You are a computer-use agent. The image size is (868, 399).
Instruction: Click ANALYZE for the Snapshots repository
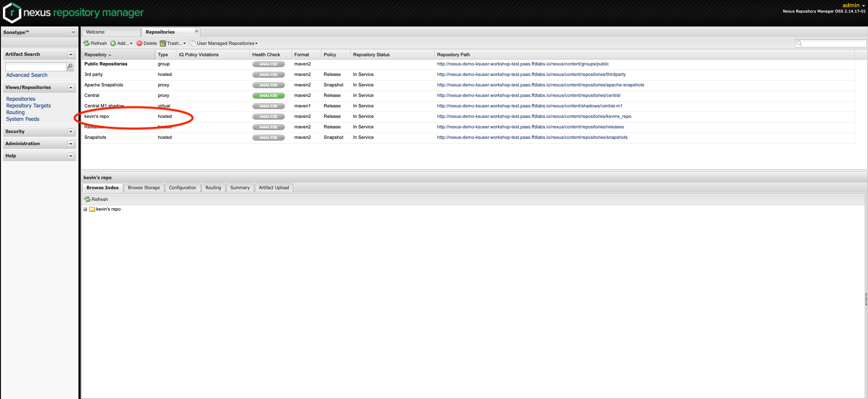(x=268, y=138)
